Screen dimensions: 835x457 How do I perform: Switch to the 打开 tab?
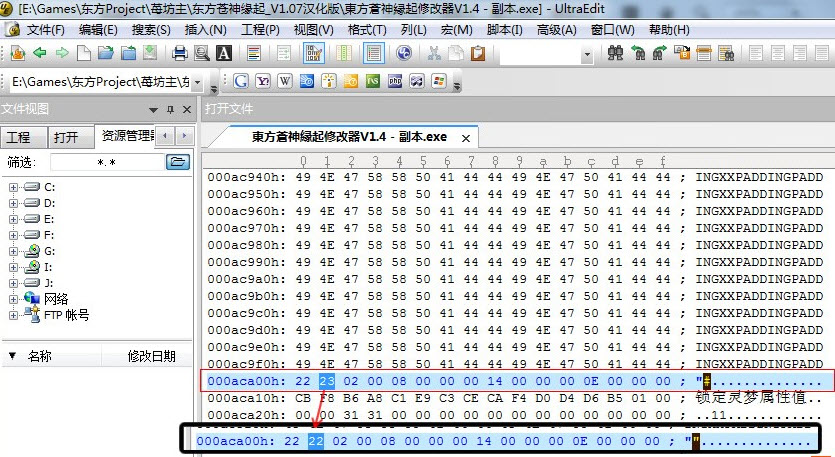point(71,137)
